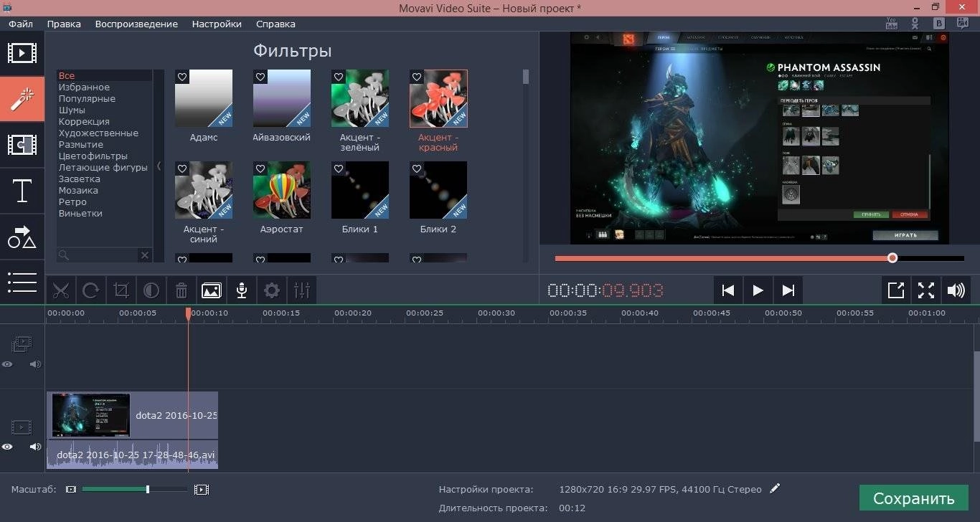Open the Color adjustments tool
980x522 pixels.
point(151,290)
